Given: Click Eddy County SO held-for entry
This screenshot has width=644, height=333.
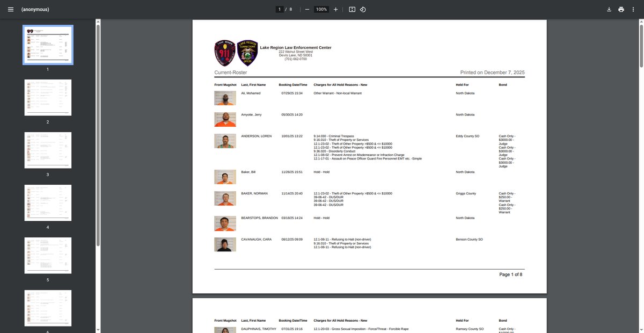Looking at the screenshot, I should [469, 136].
